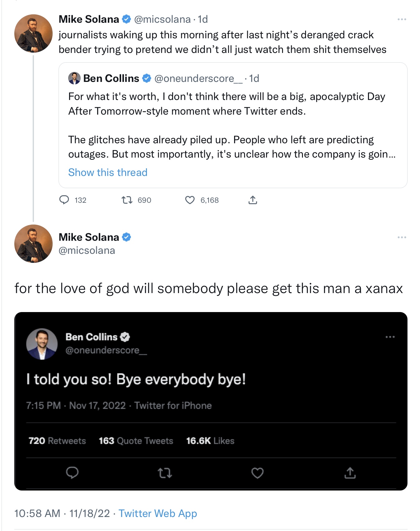Open more options on first tweet
The height and width of the screenshot is (531, 420).
pos(402,19)
